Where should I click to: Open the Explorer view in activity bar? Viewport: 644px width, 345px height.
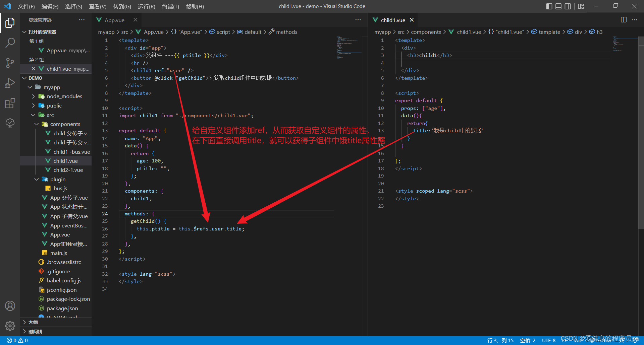(x=10, y=23)
